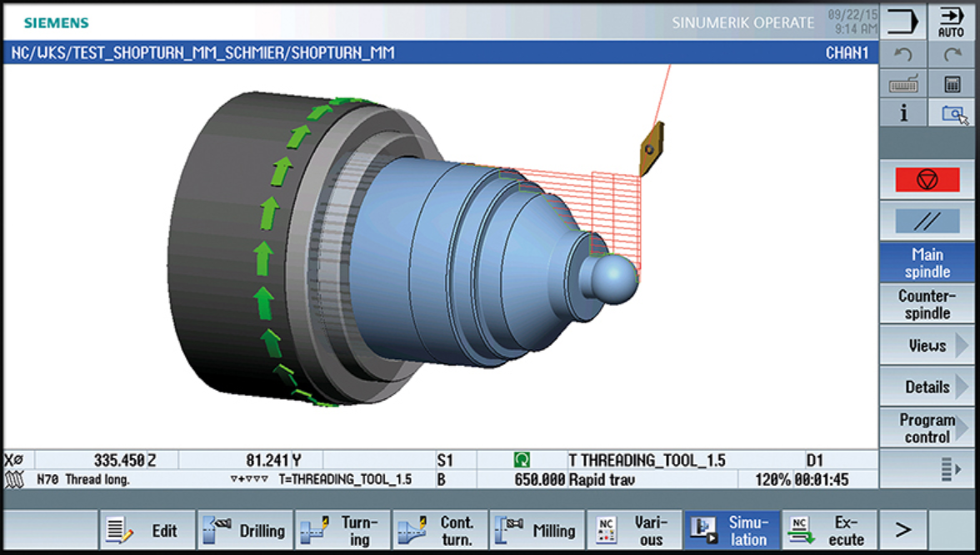Select the Simulation softkey
Image resolution: width=980 pixels, height=555 pixels.
point(733,531)
